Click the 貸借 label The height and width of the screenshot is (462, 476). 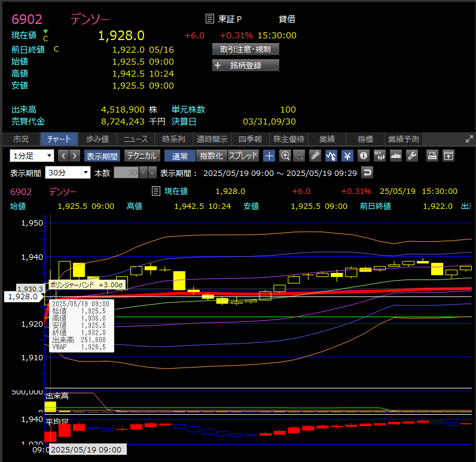[287, 19]
